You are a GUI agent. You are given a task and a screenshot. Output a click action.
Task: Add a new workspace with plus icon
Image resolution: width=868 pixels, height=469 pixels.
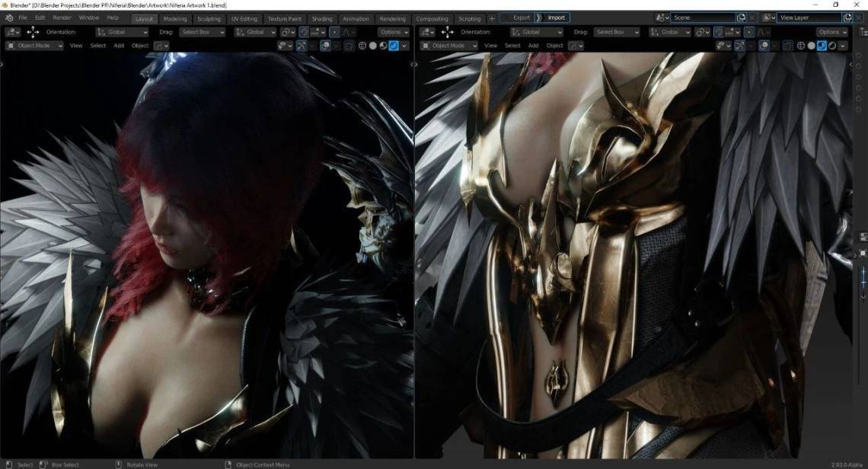pyautogui.click(x=492, y=18)
